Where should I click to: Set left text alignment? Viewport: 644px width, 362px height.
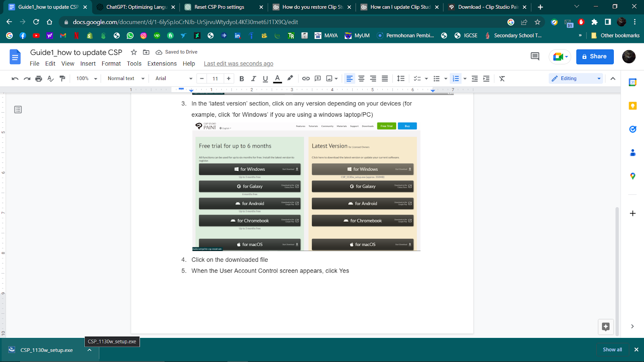click(349, 78)
